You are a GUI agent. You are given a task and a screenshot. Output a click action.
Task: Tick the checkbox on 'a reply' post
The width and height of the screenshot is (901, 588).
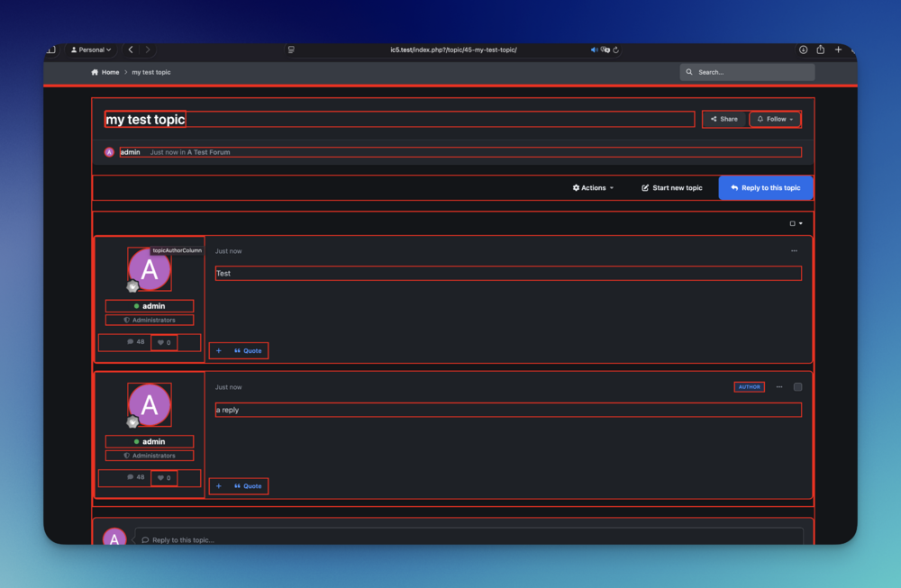point(797,387)
